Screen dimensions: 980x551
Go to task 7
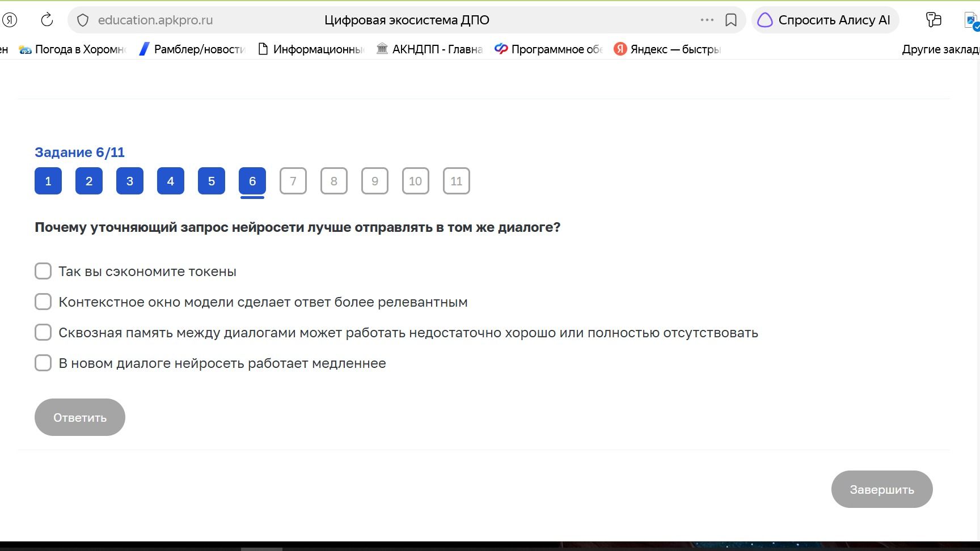[x=293, y=181]
